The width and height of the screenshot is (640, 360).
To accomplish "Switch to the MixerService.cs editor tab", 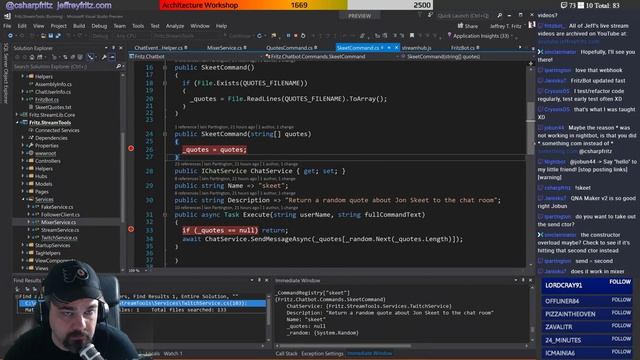I will [224, 48].
